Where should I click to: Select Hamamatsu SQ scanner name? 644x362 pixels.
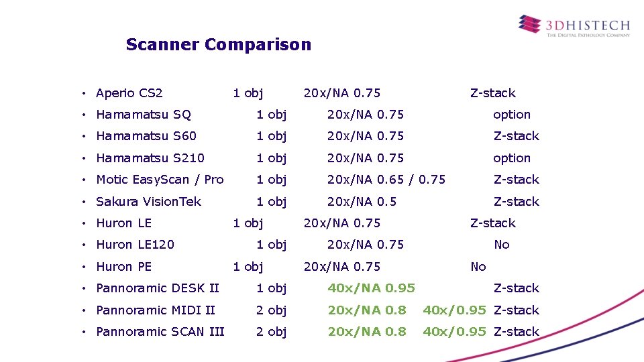point(144,115)
